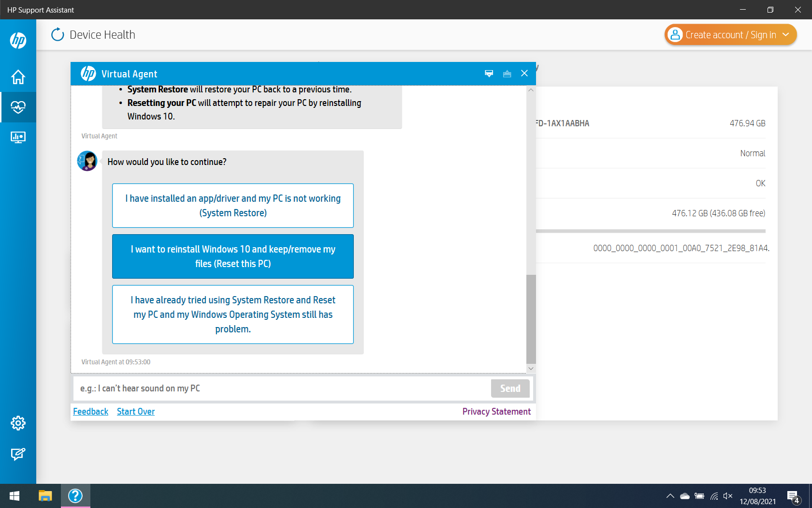This screenshot has width=812, height=508.
Task: Close the Virtual Agent chat panel
Action: pos(524,74)
